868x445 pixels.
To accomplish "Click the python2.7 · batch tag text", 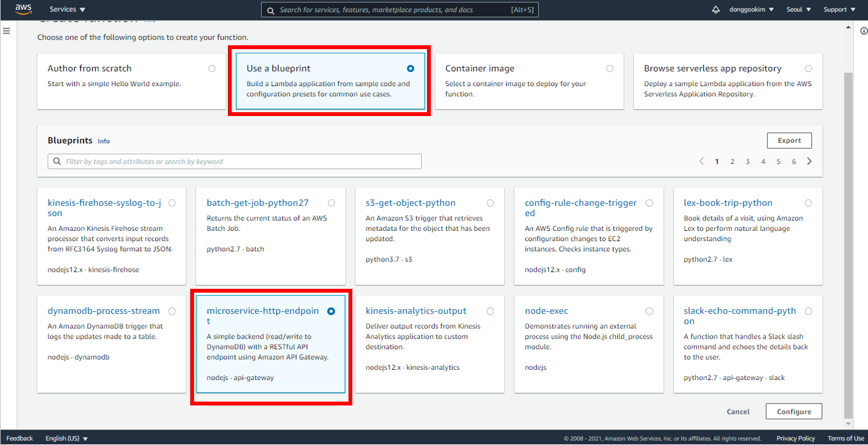I will [236, 249].
